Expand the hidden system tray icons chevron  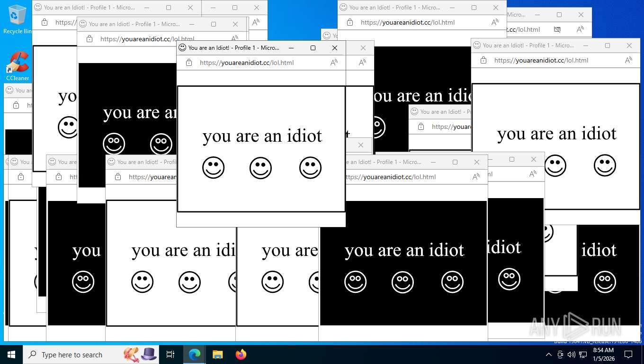(x=549, y=355)
